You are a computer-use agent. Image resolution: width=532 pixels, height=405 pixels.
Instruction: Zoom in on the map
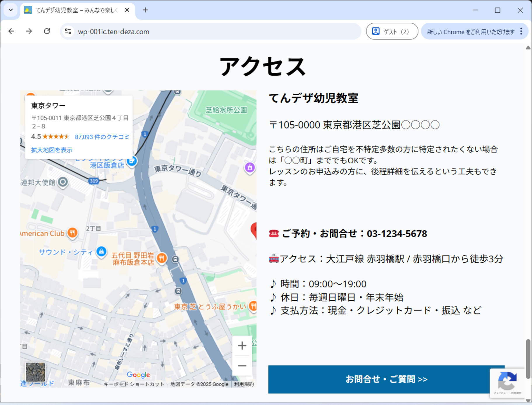point(242,346)
